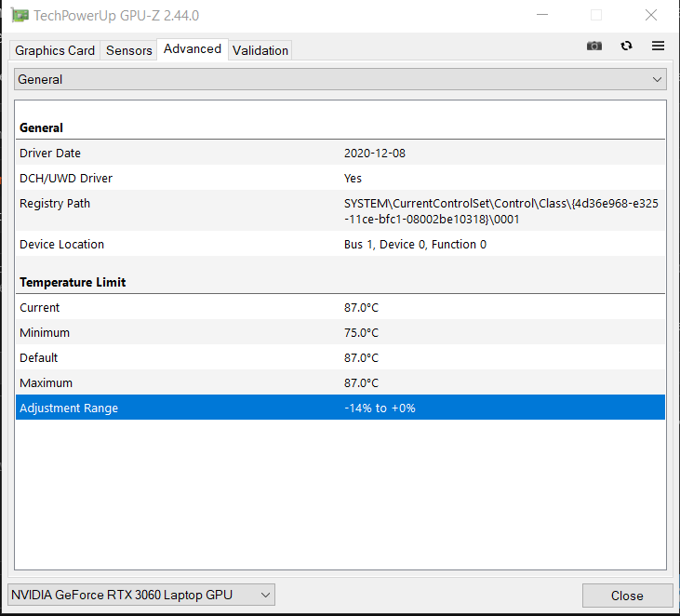The width and height of the screenshot is (680, 616).
Task: Select the Minimum temperature limit row
Action: coord(340,333)
